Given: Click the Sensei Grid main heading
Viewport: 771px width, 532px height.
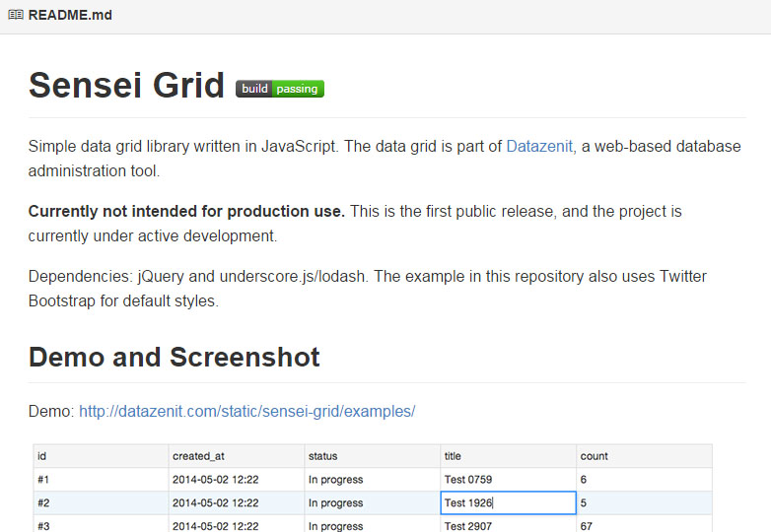Looking at the screenshot, I should 126,86.
